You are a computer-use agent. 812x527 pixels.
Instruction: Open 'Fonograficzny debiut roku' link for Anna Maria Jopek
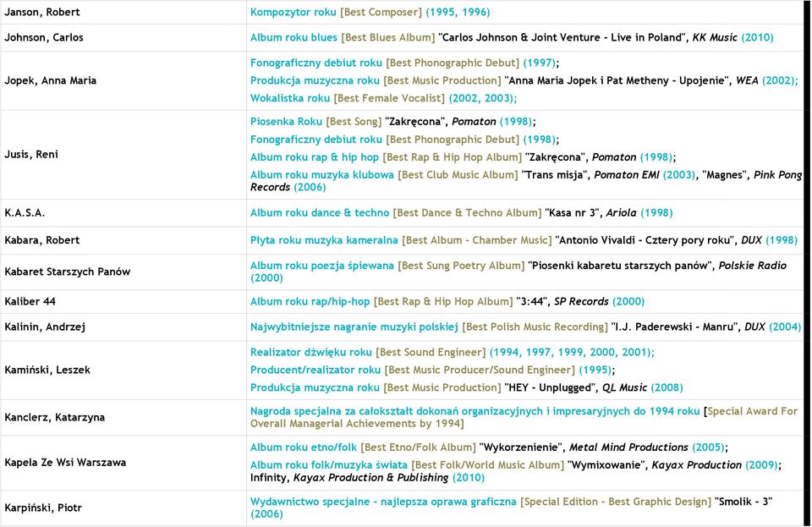(x=315, y=63)
